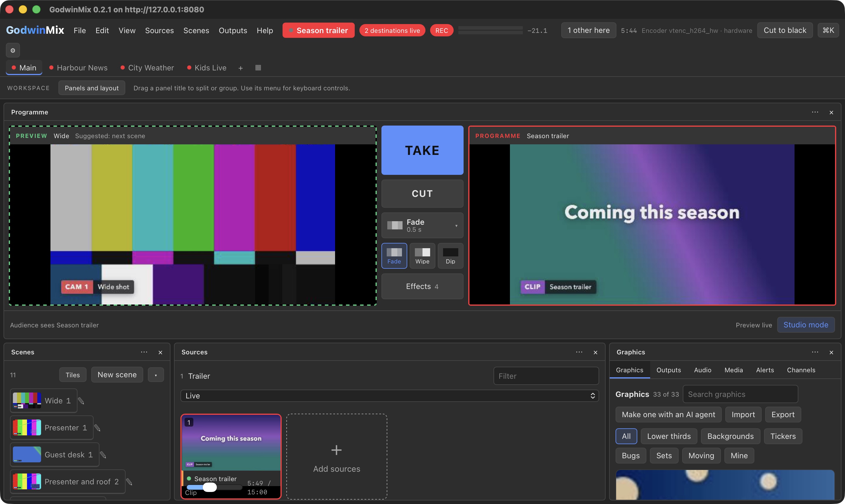845x504 pixels.
Task: Select the Dip transition type
Action: (450, 256)
